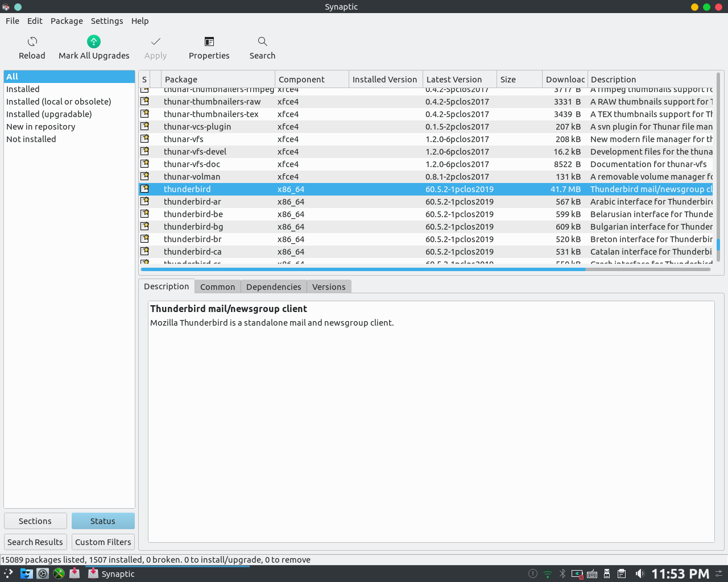Image resolution: width=728 pixels, height=582 pixels.
Task: Open system settings from the panel
Action: (x=43, y=573)
